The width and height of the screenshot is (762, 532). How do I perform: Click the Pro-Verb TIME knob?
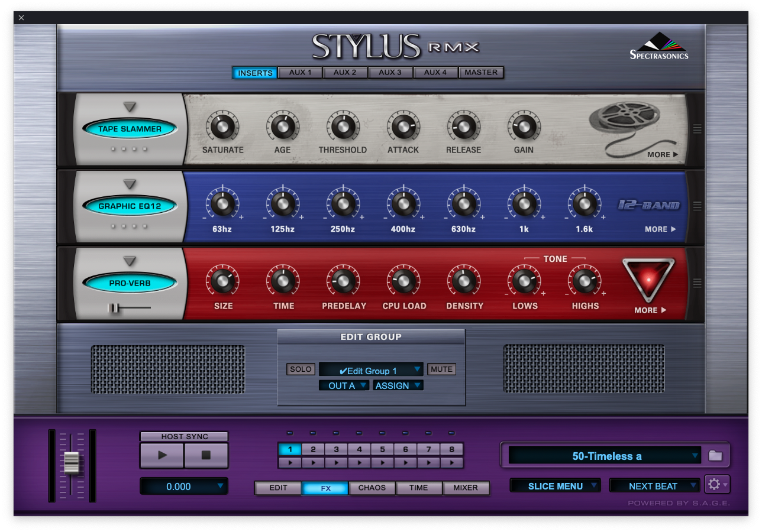pyautogui.click(x=283, y=281)
